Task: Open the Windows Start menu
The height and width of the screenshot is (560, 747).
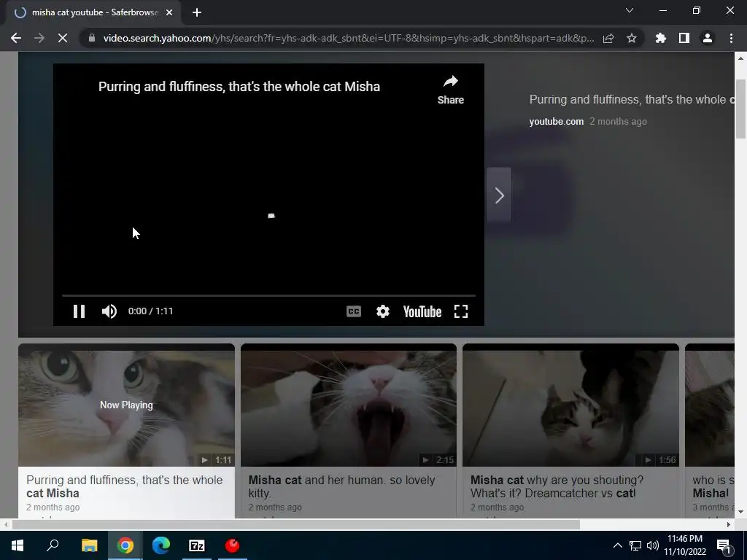Action: [18, 545]
